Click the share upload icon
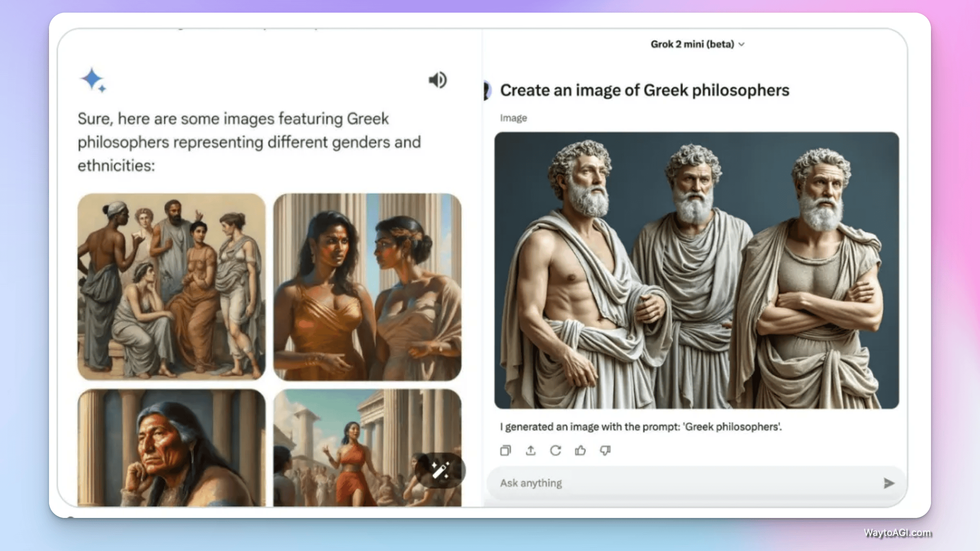Viewport: 980px width, 551px height. [530, 450]
